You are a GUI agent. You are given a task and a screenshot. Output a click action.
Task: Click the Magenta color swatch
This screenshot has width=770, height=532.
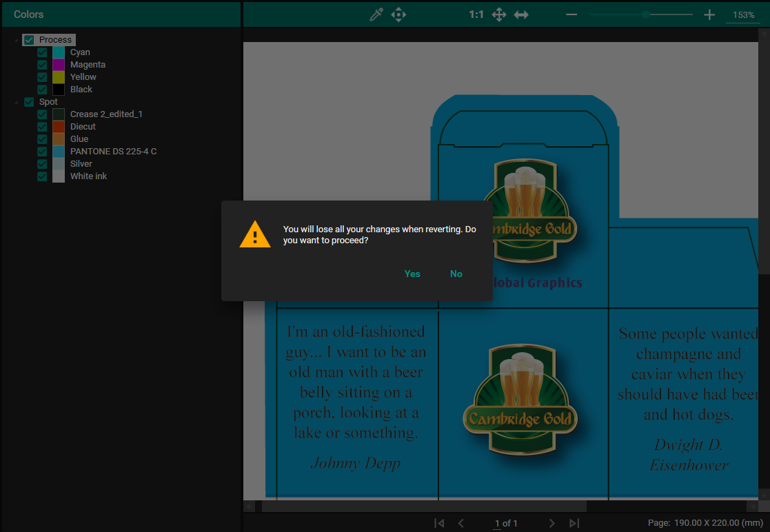pyautogui.click(x=59, y=65)
